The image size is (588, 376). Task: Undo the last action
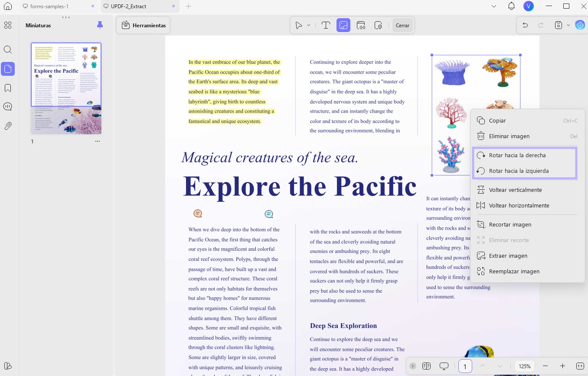click(525, 25)
